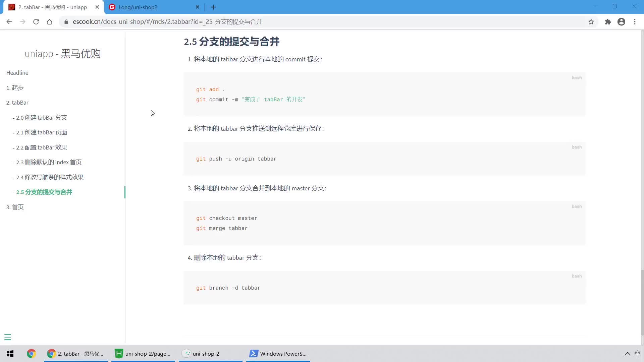Open the active Chrome '2. tabBar' taskbar window
This screenshot has width=644, height=362.
coord(76,354)
